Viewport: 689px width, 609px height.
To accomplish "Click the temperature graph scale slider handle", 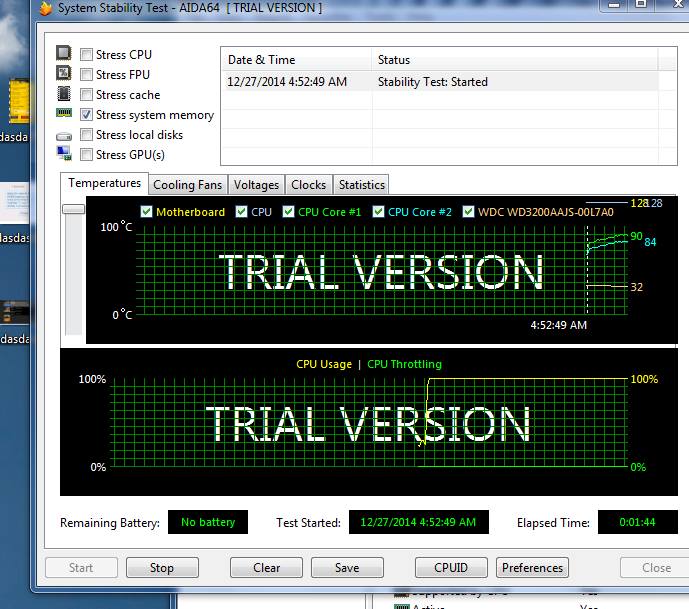I will (73, 209).
